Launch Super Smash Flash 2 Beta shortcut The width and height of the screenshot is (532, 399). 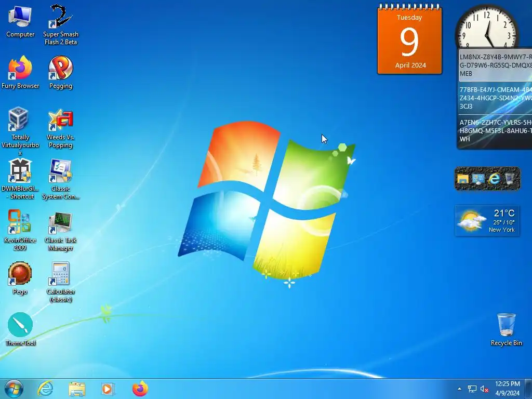(x=61, y=24)
